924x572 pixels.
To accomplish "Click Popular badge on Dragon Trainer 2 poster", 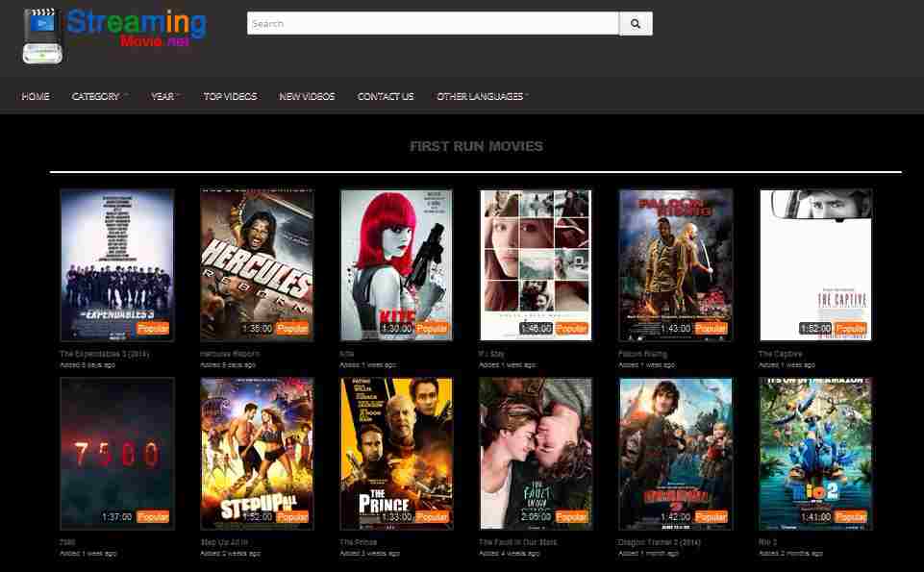I will click(x=712, y=517).
